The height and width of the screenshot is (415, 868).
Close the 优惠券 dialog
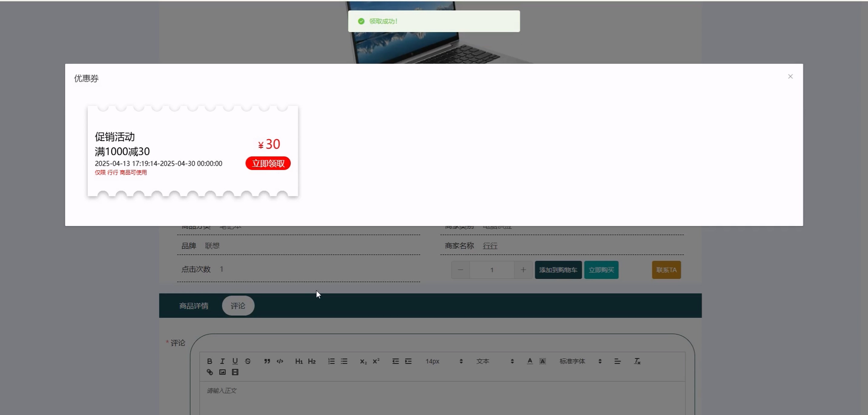point(790,77)
